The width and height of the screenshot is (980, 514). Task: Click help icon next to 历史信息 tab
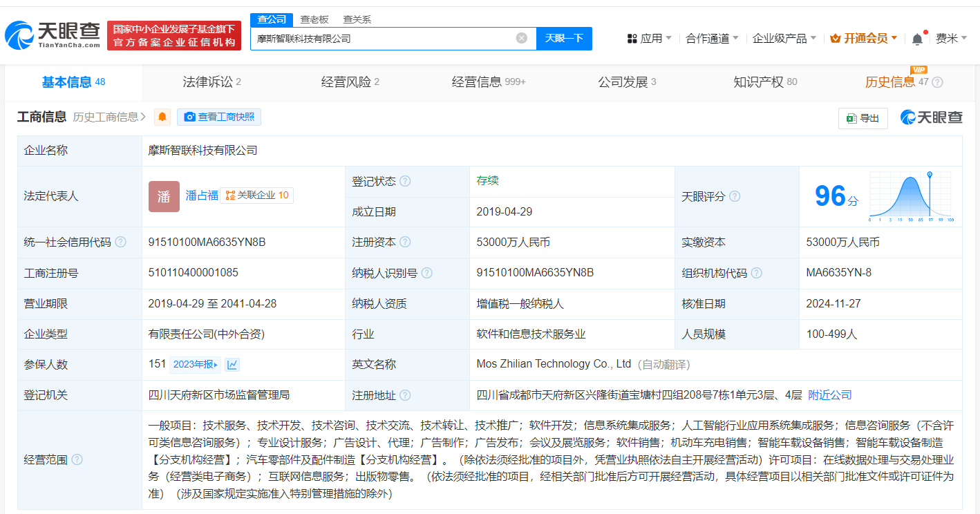[x=938, y=82]
